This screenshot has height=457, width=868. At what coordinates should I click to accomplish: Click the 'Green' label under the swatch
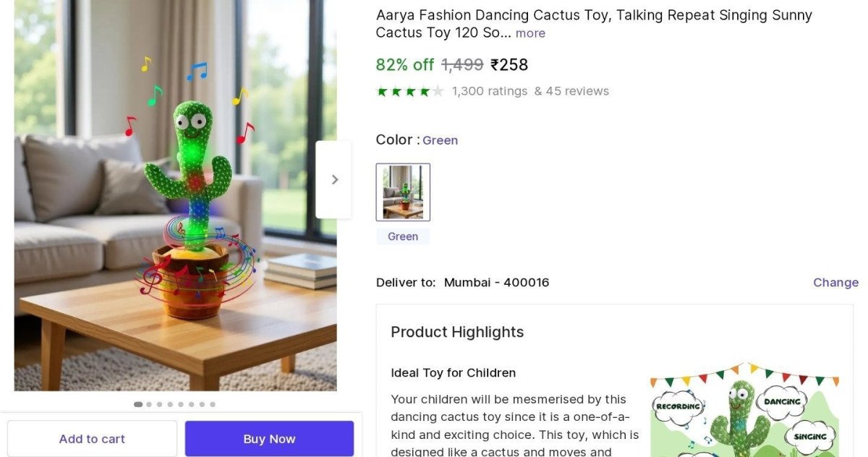click(x=403, y=236)
